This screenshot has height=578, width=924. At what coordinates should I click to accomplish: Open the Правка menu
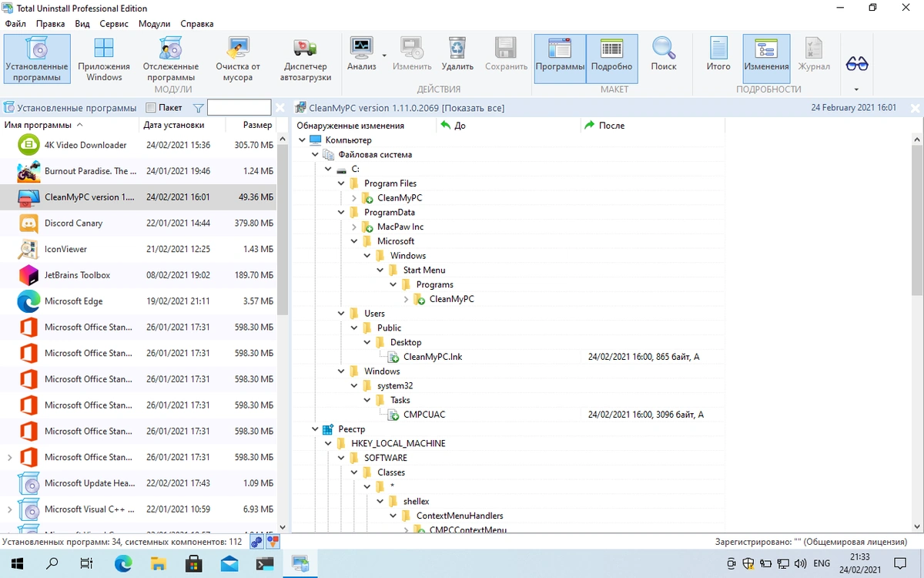pyautogui.click(x=50, y=24)
